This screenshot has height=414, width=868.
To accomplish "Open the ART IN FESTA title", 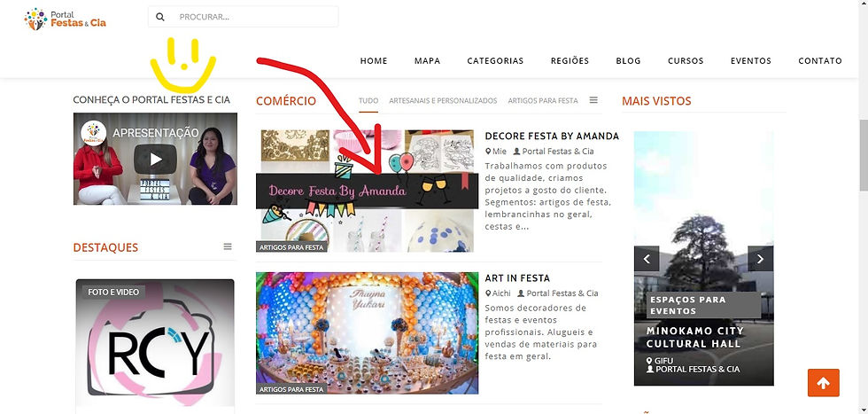I will pyautogui.click(x=517, y=278).
